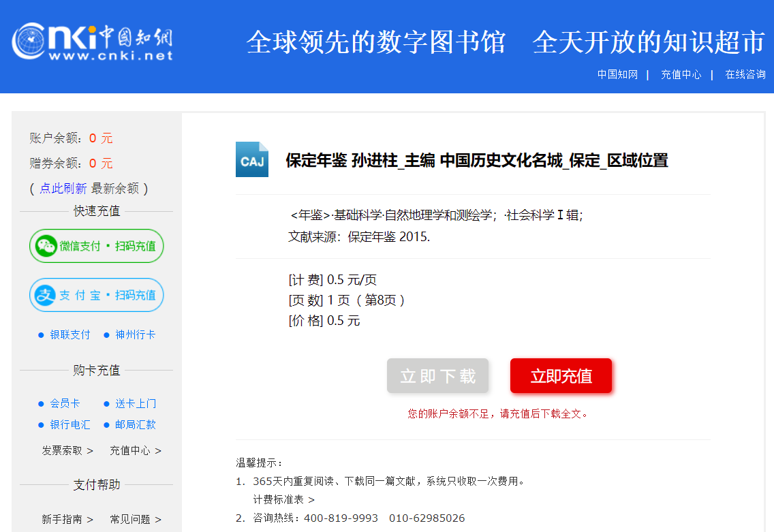This screenshot has height=532, width=774.
Task: Choose 银行电汇 payment method
Action: (69, 424)
